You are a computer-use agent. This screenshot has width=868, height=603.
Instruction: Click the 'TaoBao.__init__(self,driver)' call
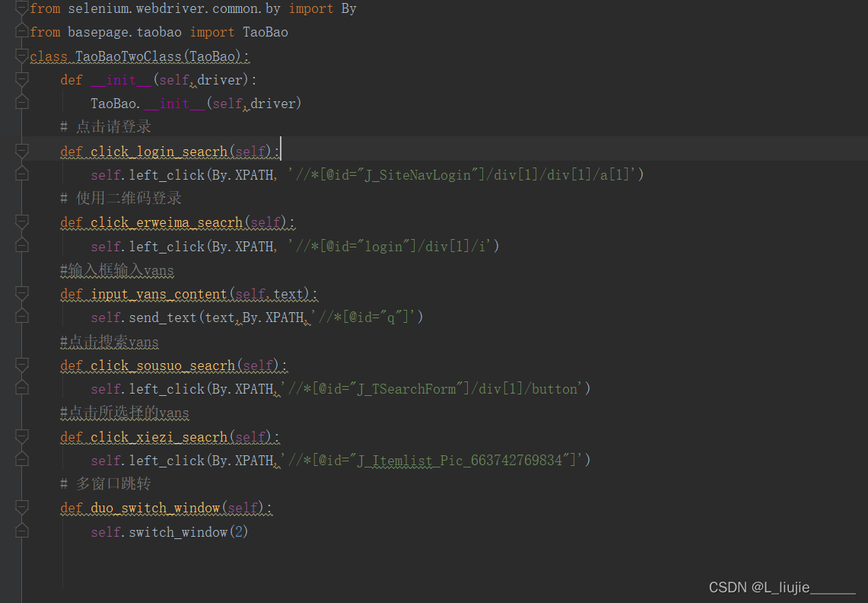click(x=196, y=104)
